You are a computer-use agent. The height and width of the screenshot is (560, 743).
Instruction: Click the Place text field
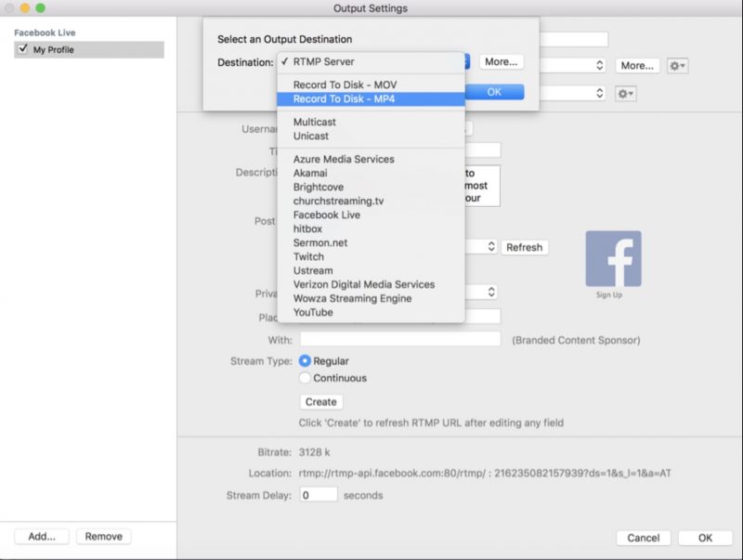[482, 316]
